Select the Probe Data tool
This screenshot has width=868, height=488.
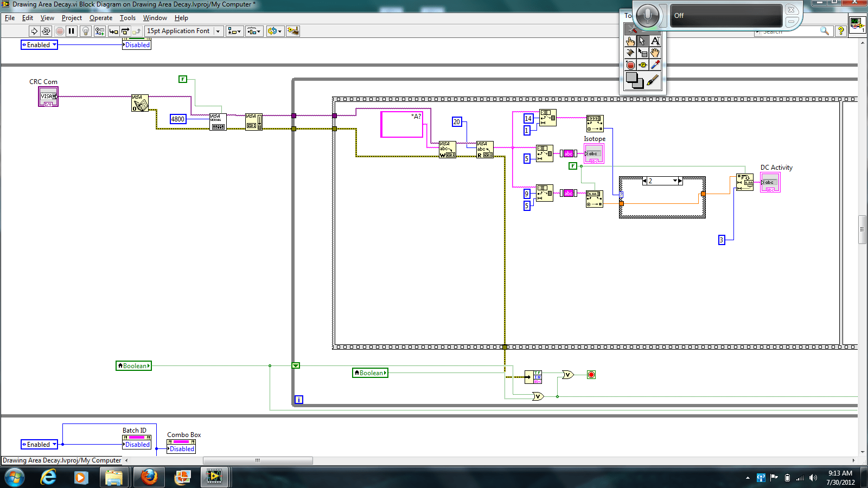pos(643,65)
